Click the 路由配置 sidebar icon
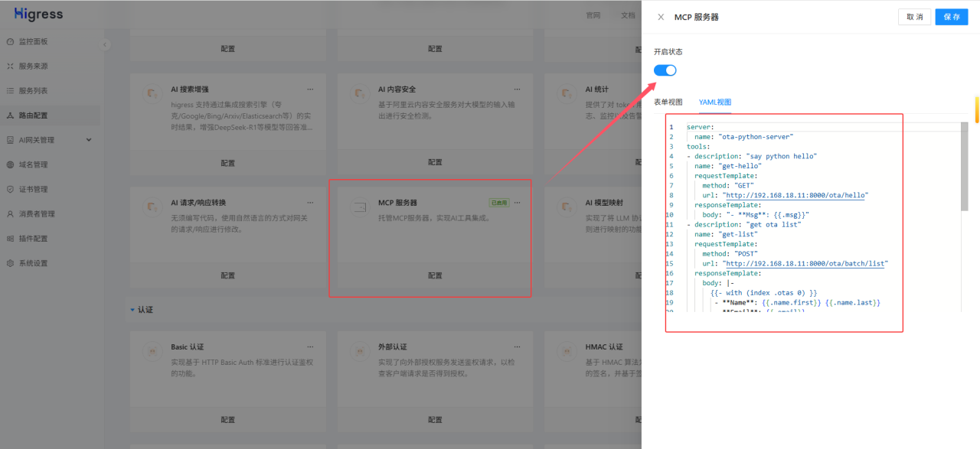This screenshot has height=449, width=980. pyautogui.click(x=10, y=116)
